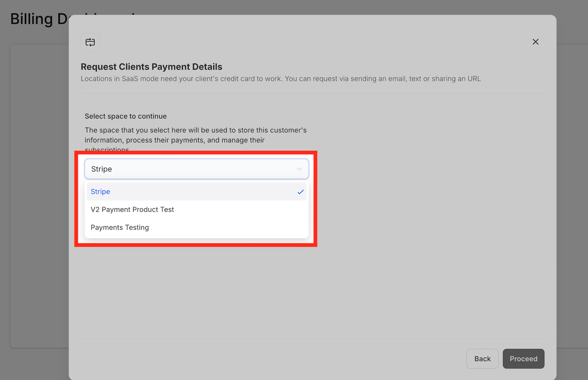Viewport: 588px width, 380px height.
Task: Click the divider line above Back button
Action: click(312, 339)
